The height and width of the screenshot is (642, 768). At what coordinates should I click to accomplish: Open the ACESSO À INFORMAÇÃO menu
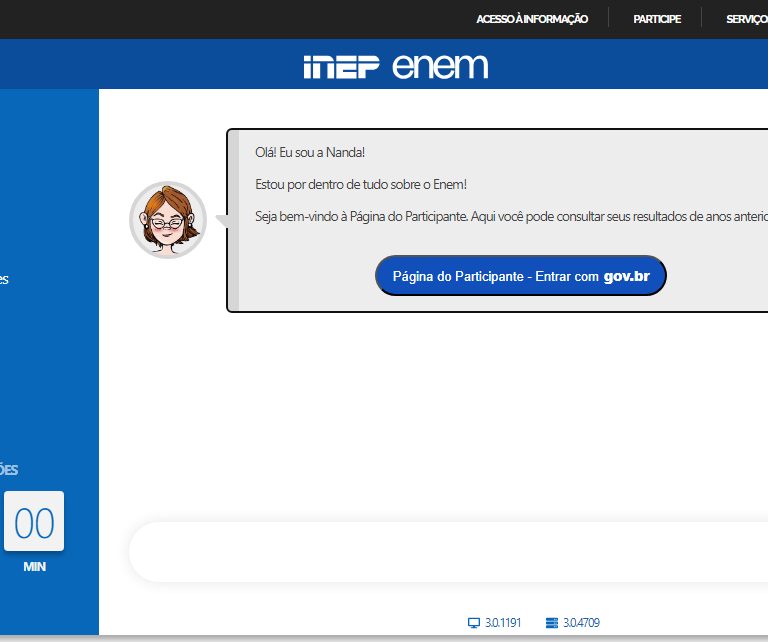click(x=532, y=19)
